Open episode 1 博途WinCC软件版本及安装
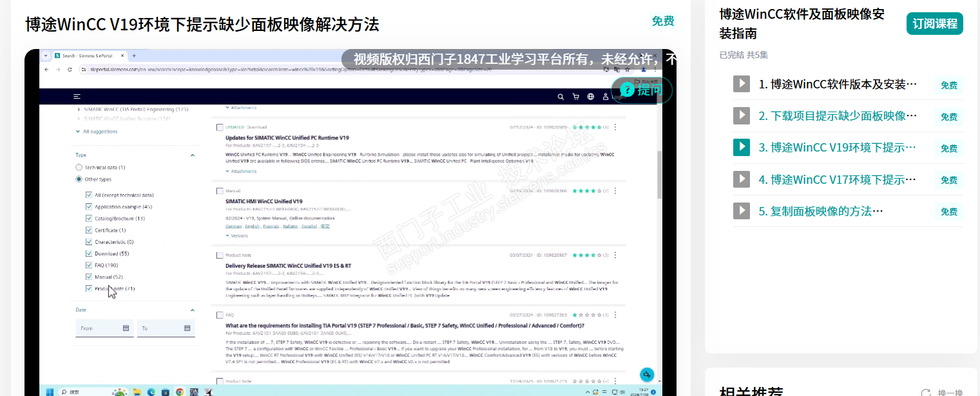The image size is (980, 396). [838, 84]
